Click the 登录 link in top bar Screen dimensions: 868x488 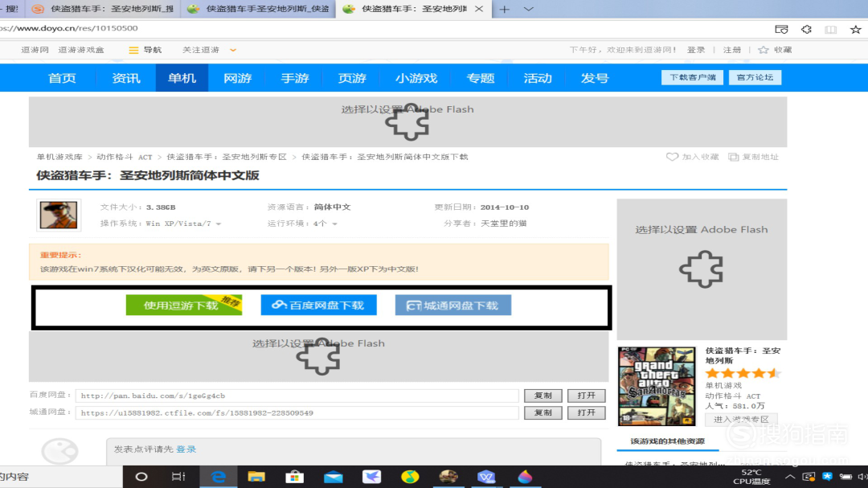click(x=696, y=50)
